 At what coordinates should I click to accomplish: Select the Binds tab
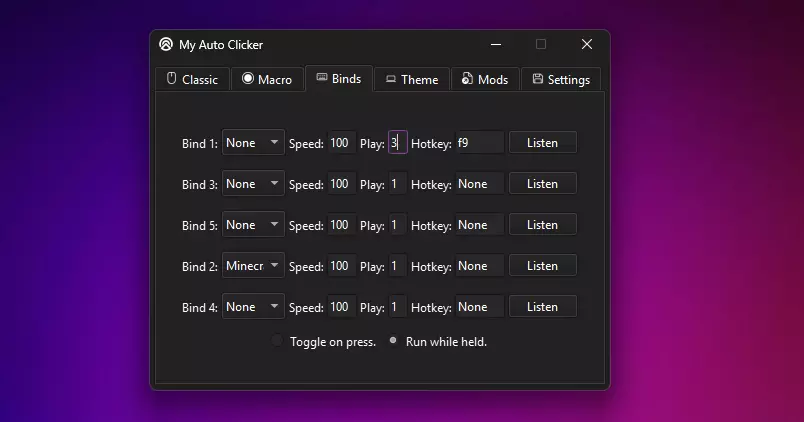(x=339, y=78)
